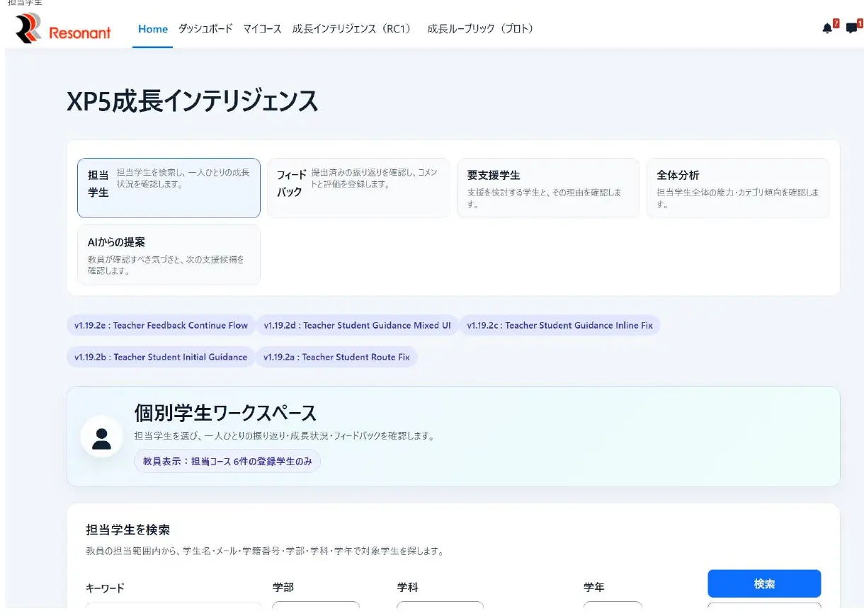Go to 成長ルーブリック（プロト）
The width and height of the screenshot is (864, 616).
[x=481, y=29]
